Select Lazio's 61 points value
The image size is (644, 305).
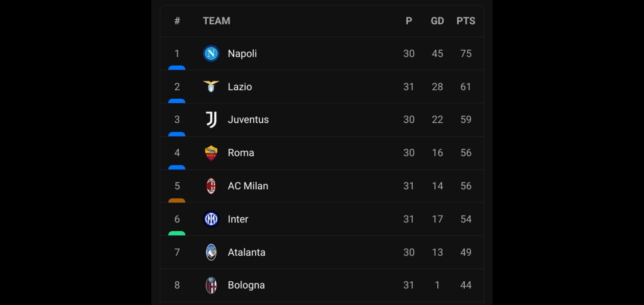point(466,86)
